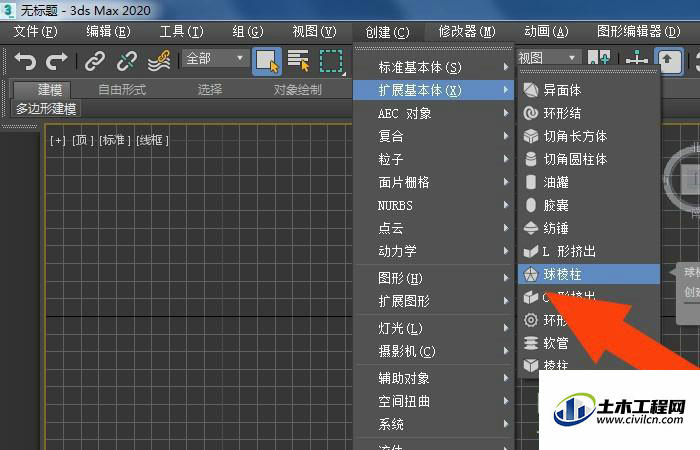Click the [顶] viewport view label
The height and width of the screenshot is (450, 700).
(83, 141)
